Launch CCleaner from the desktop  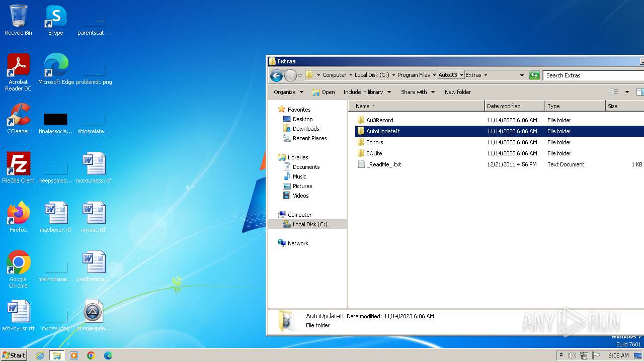[x=18, y=118]
